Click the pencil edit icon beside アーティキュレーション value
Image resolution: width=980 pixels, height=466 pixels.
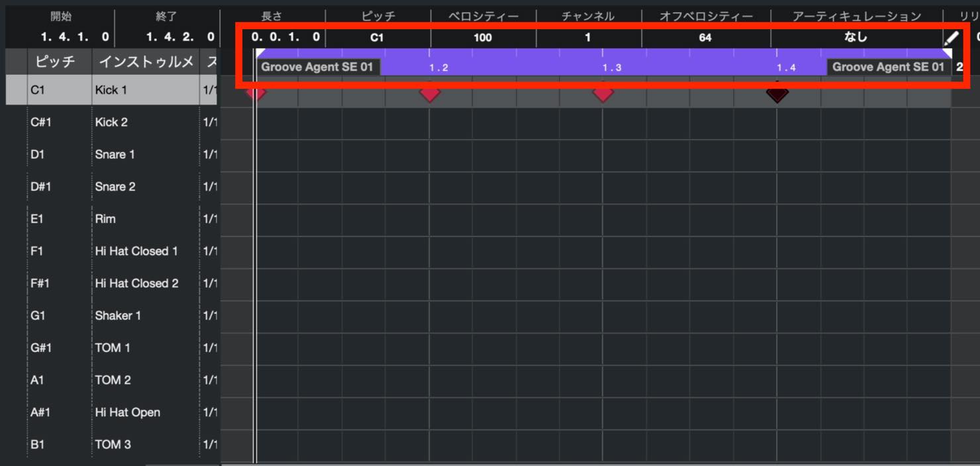952,38
